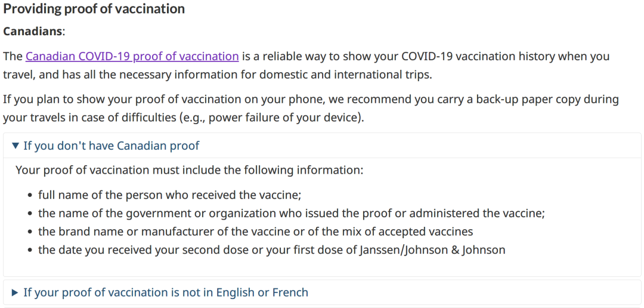This screenshot has height=308, width=644.
Task: Click the "full name of the person" bullet item
Action: coord(169,195)
